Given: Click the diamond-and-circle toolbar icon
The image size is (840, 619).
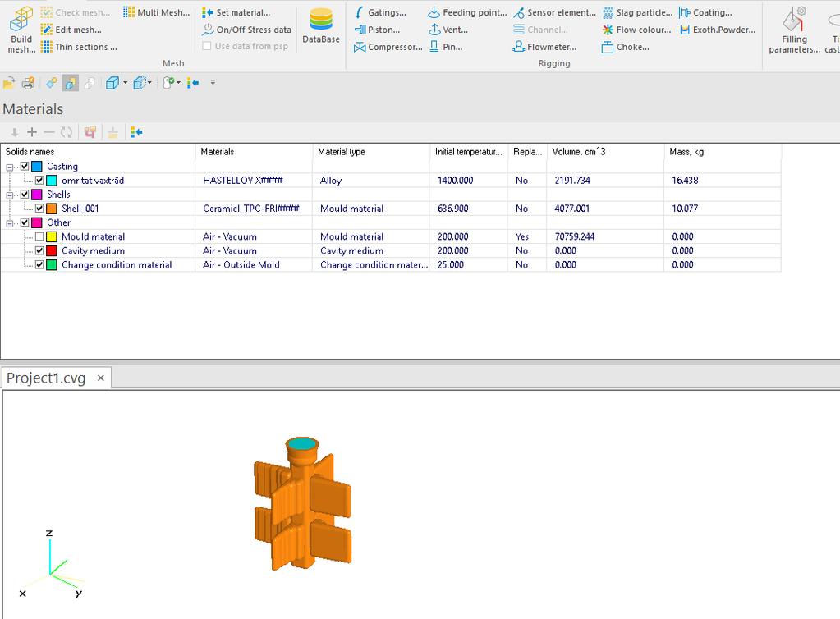Looking at the screenshot, I should click(52, 83).
